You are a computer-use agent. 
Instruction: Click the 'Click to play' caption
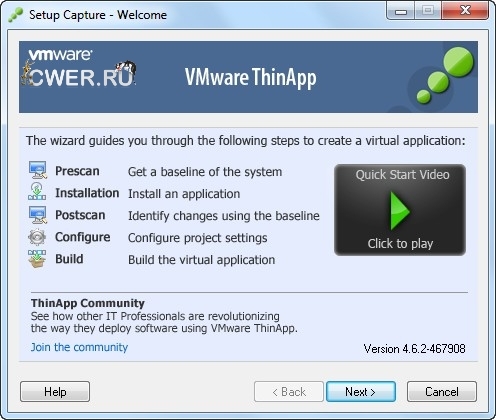pos(400,244)
